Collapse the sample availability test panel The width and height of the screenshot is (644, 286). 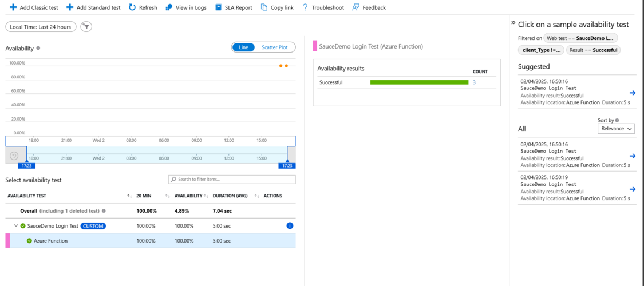click(513, 23)
